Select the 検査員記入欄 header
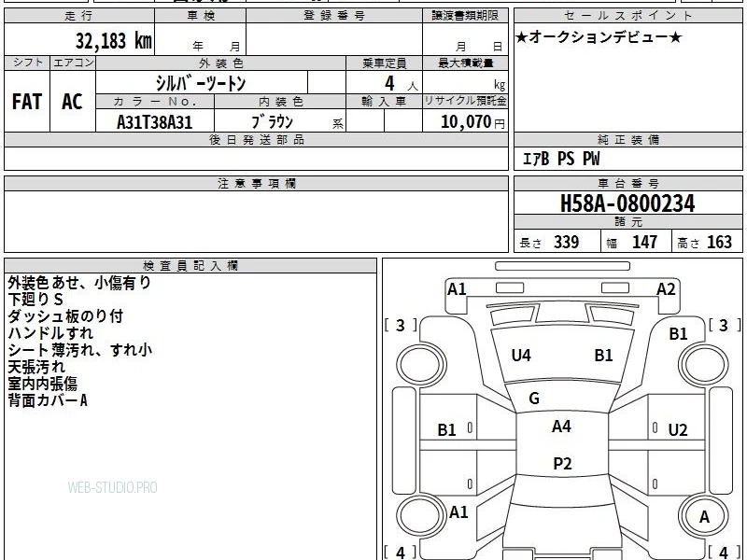Viewport: 747px width, 560px height. coord(190,266)
